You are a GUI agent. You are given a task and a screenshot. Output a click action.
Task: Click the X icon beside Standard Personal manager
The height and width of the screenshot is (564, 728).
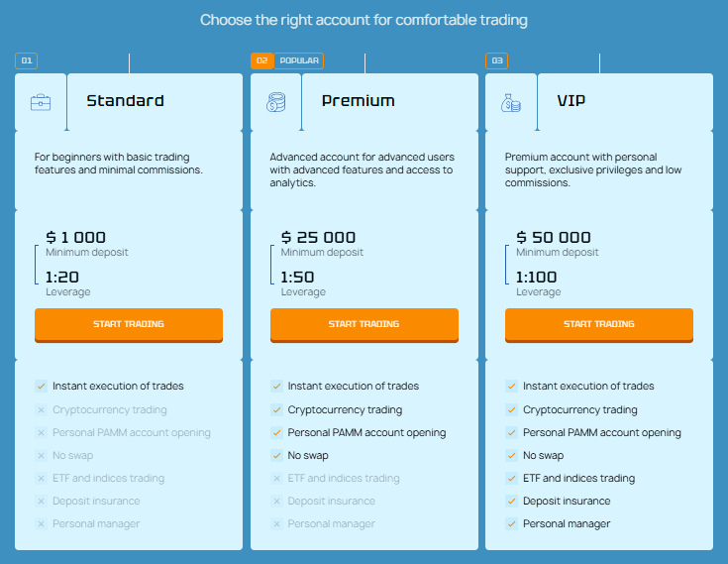pos(41,524)
